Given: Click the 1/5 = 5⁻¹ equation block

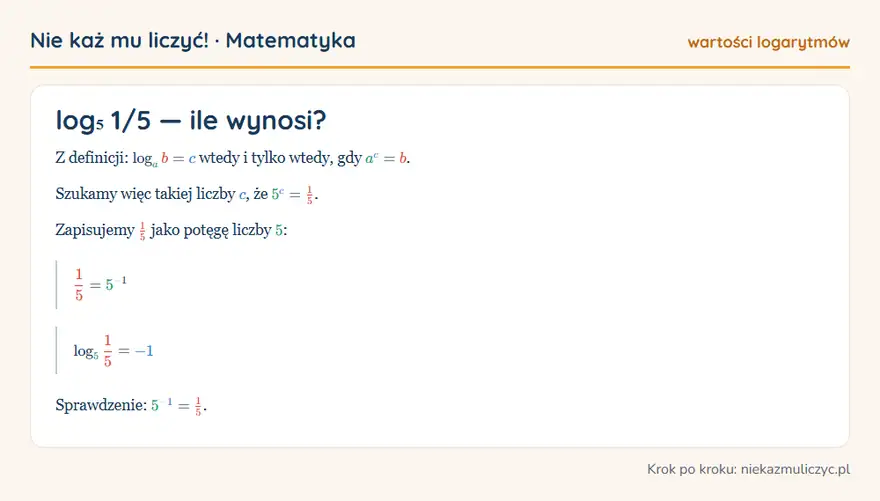Looking at the screenshot, I should click(100, 284).
